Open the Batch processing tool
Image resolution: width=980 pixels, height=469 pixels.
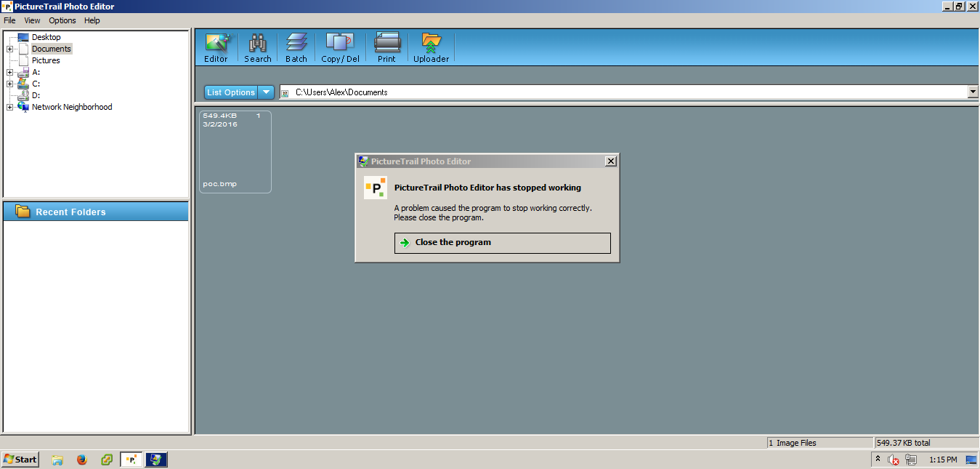point(296,48)
